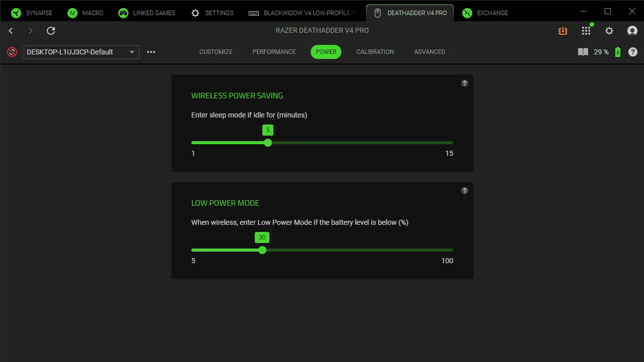Image resolution: width=644 pixels, height=362 pixels.
Task: Open the Performance section
Action: [x=274, y=52]
